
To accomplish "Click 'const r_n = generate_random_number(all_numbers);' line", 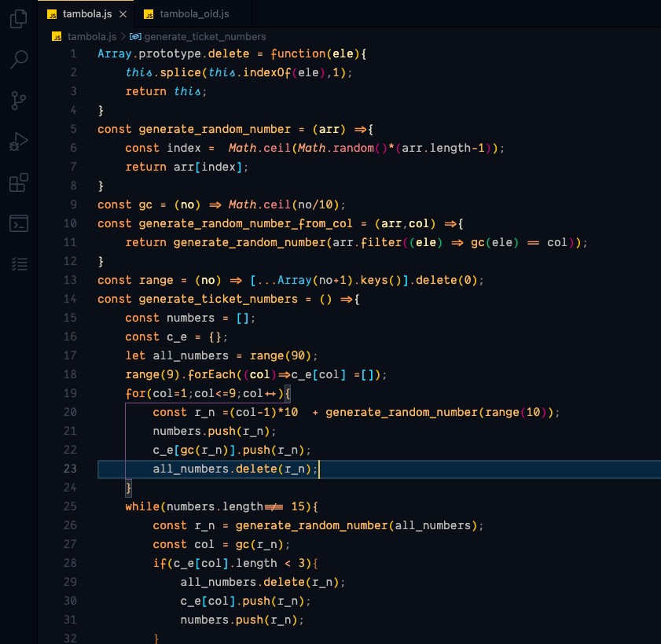I will point(318,525).
